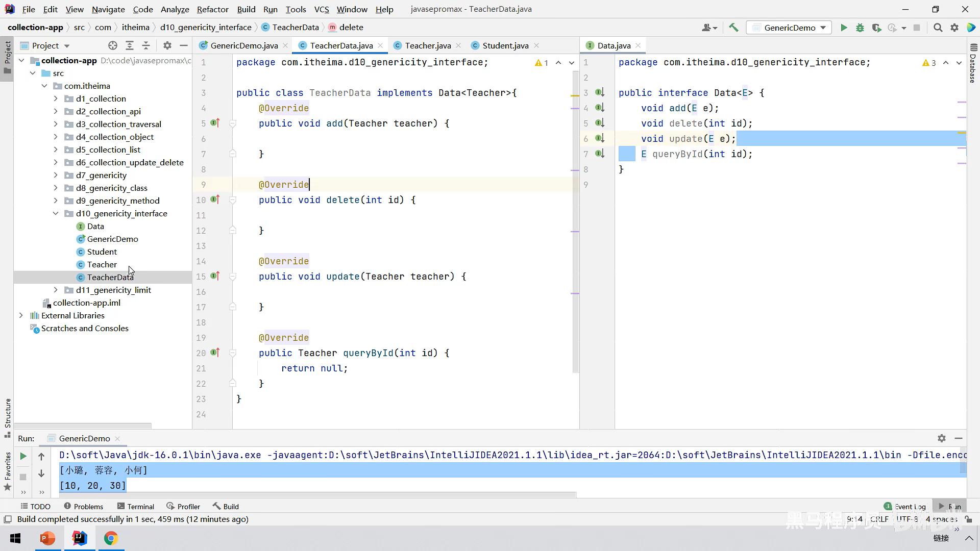Expand d11_genericity_limit package
Screen dimensions: 980x551
[56, 290]
